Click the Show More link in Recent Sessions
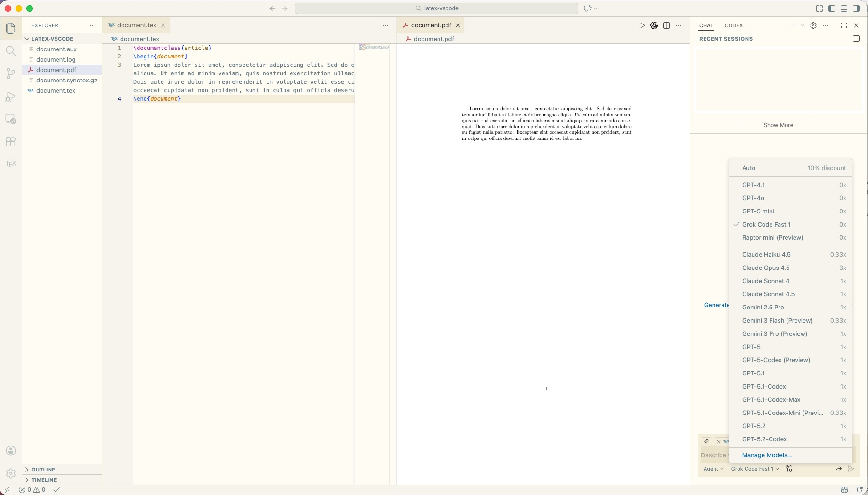 [779, 125]
